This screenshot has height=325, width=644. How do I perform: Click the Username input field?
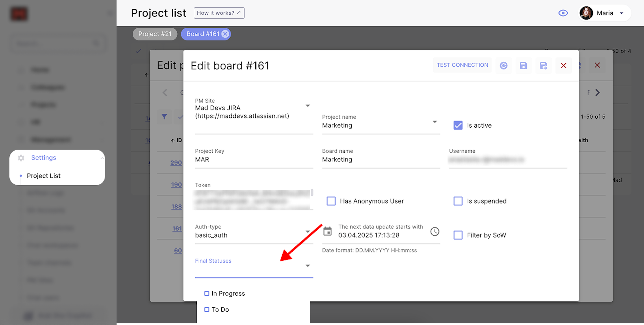[x=508, y=159]
